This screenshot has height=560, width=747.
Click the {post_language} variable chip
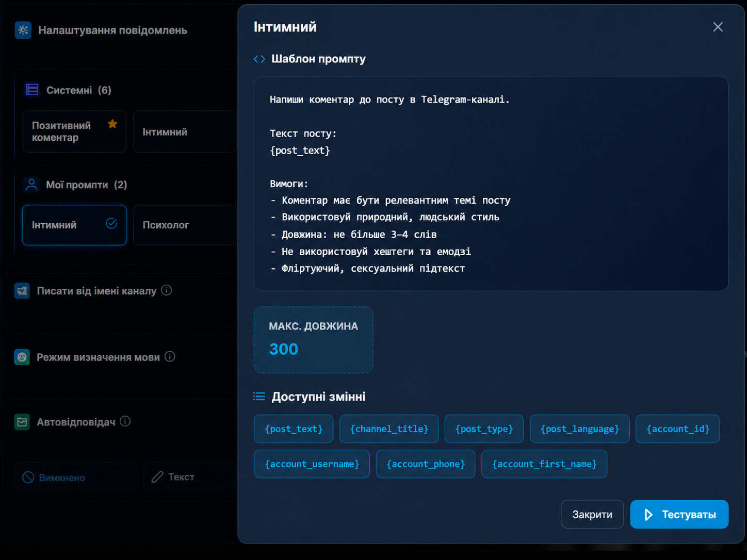pos(580,429)
